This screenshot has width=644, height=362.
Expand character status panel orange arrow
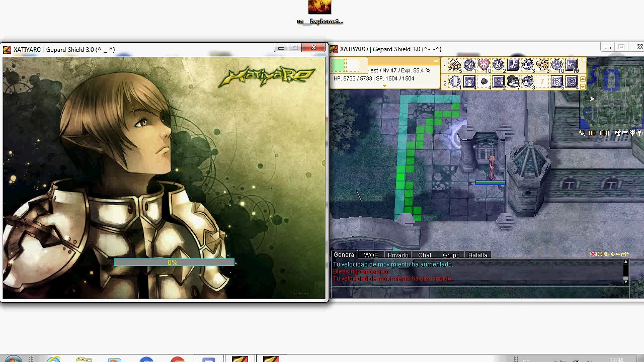pos(384,86)
